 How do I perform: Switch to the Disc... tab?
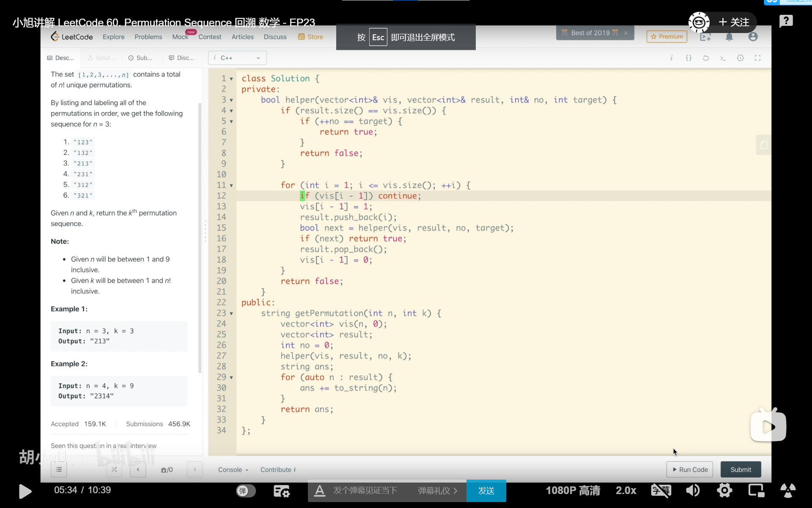click(181, 58)
